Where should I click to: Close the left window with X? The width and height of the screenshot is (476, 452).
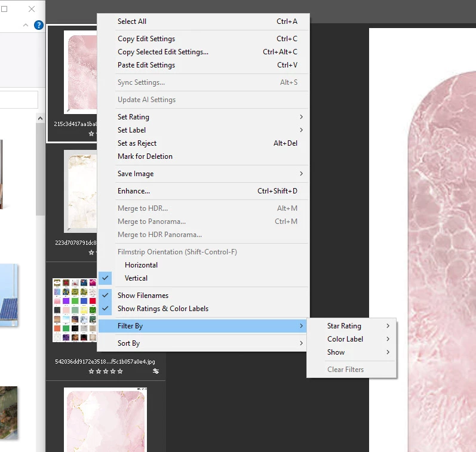pos(32,9)
